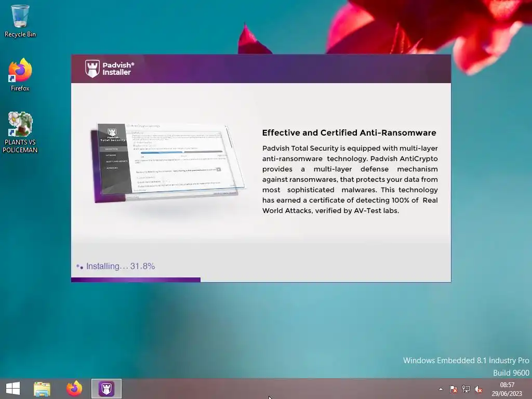Open the Windows Start button

[x=13, y=389]
